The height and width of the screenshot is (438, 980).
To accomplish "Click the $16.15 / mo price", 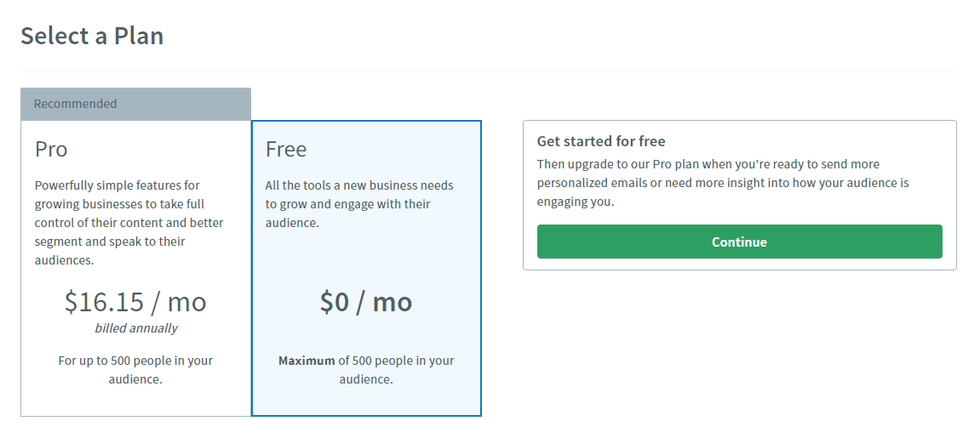I will (x=135, y=302).
